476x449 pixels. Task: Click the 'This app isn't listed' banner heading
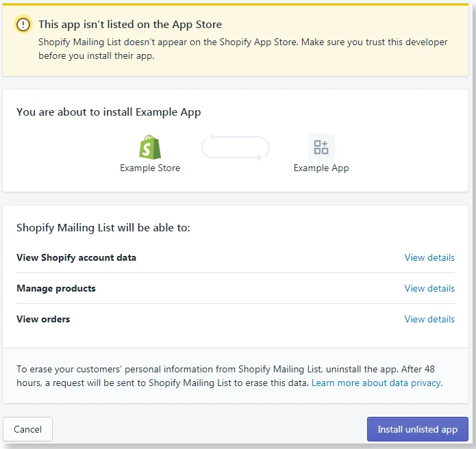[130, 25]
